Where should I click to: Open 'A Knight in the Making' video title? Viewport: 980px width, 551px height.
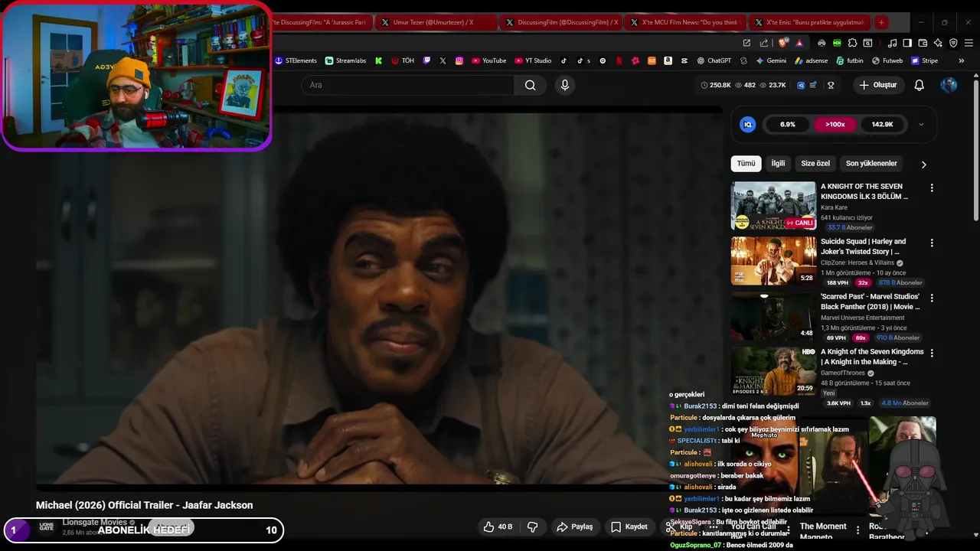872,357
